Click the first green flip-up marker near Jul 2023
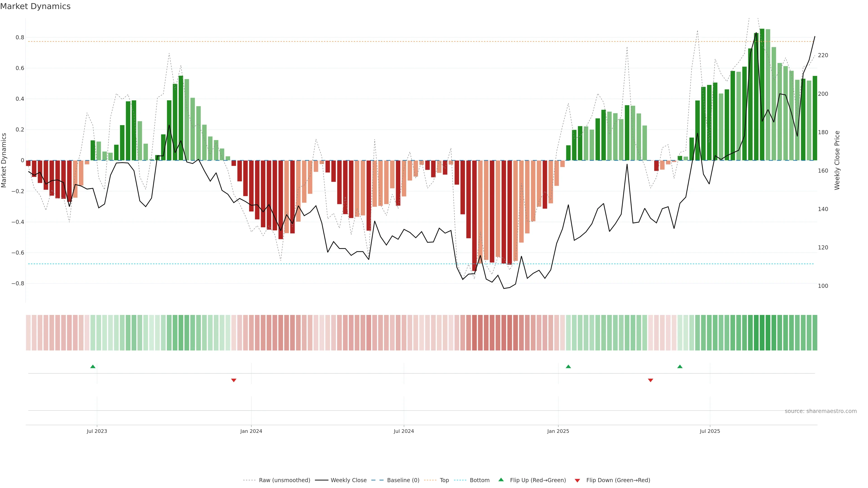This screenshot has width=868, height=488. click(93, 366)
